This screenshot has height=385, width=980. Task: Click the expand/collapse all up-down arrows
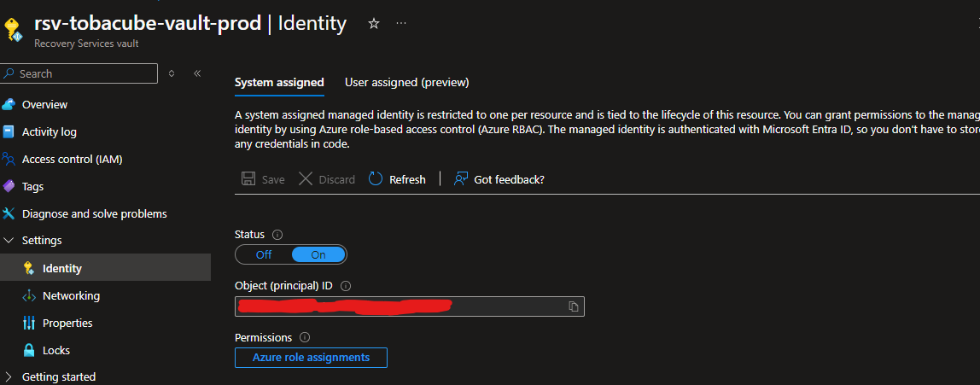pos(172,73)
